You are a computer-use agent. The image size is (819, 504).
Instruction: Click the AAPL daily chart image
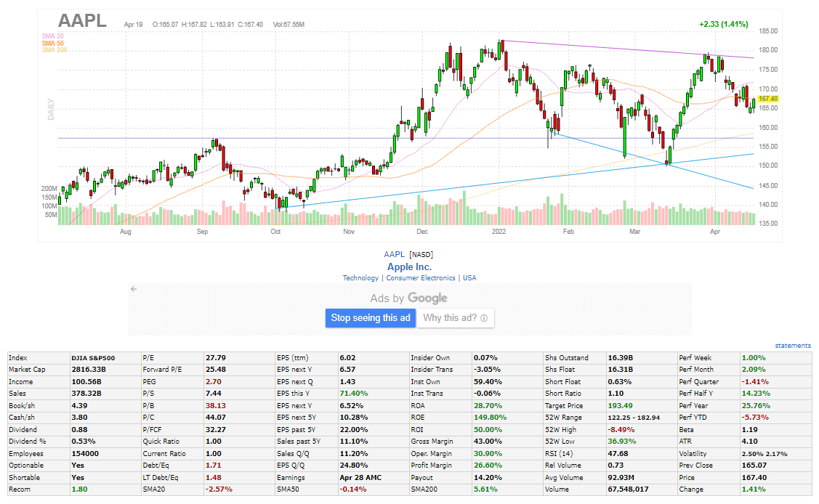(410, 126)
